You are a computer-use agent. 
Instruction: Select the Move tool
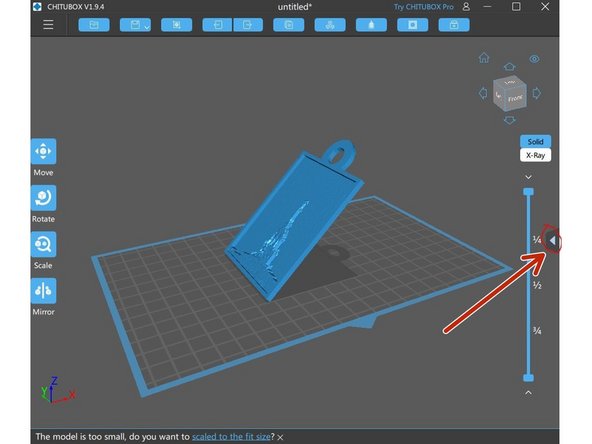pos(43,151)
